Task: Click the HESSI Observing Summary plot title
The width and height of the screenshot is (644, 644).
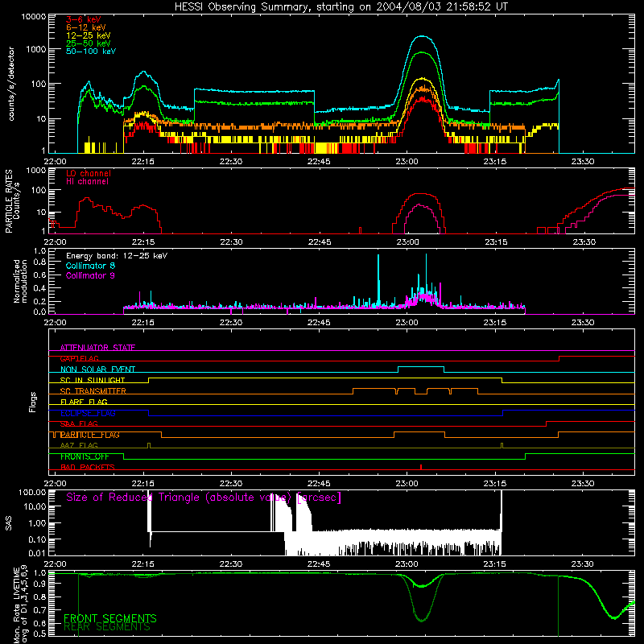Action: coord(341,7)
